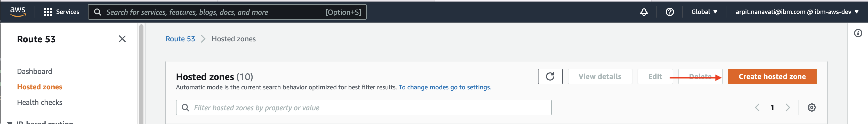
Task: Open the account menu dropdown
Action: coord(797,12)
